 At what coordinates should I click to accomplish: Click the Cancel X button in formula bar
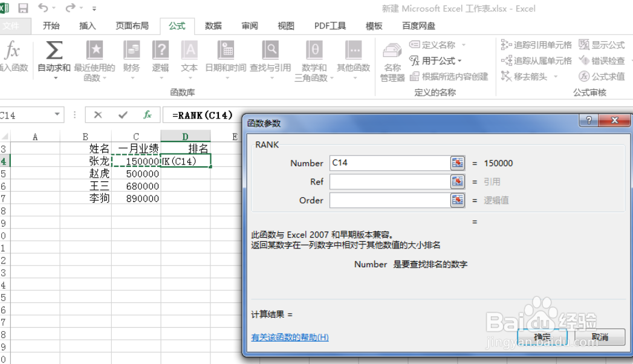pos(98,115)
